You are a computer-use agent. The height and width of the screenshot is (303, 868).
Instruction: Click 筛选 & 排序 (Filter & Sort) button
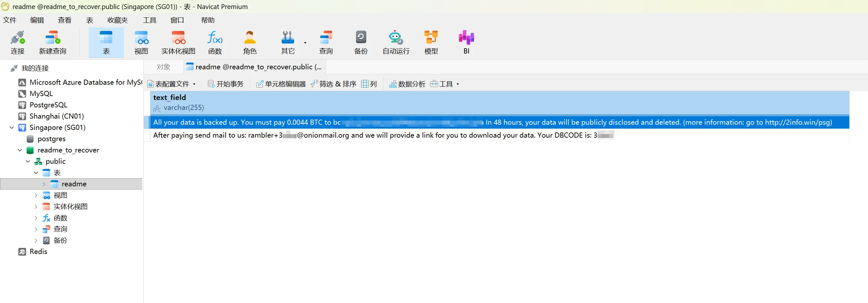[334, 84]
